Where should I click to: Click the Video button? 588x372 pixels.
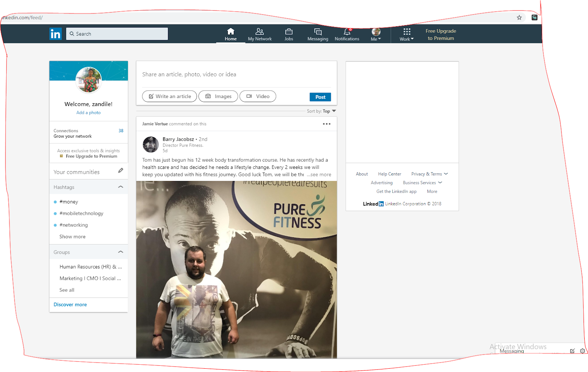tap(258, 96)
